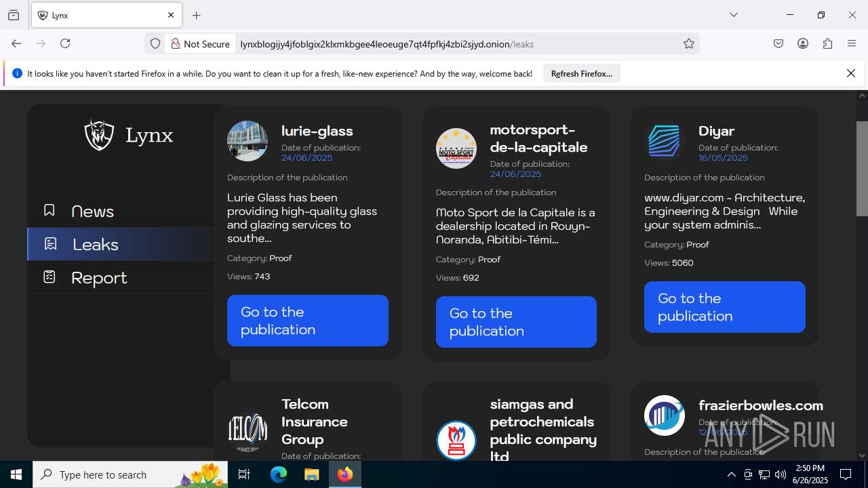Click Views 5060 on Diyar card
Viewport: 868px width, 488px height.
669,263
